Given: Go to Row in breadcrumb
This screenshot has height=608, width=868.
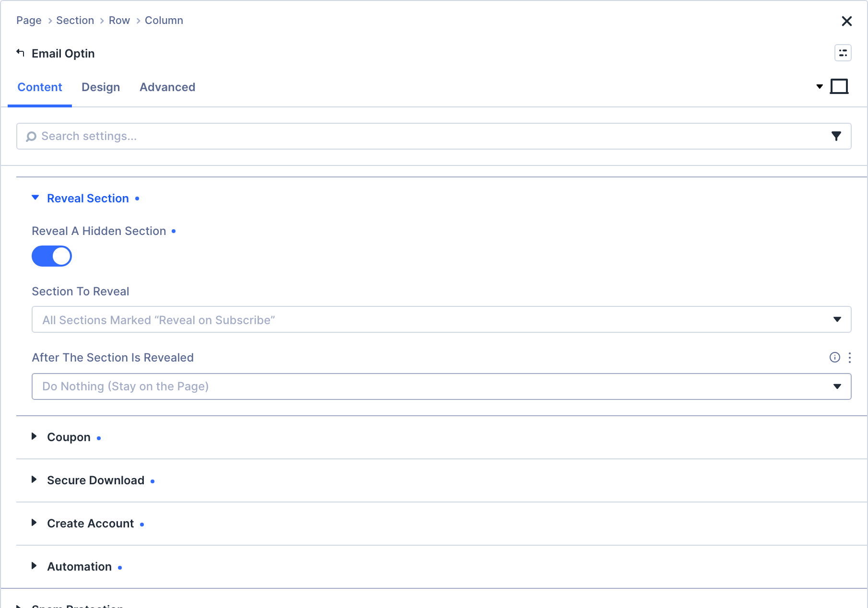Looking at the screenshot, I should click(119, 21).
